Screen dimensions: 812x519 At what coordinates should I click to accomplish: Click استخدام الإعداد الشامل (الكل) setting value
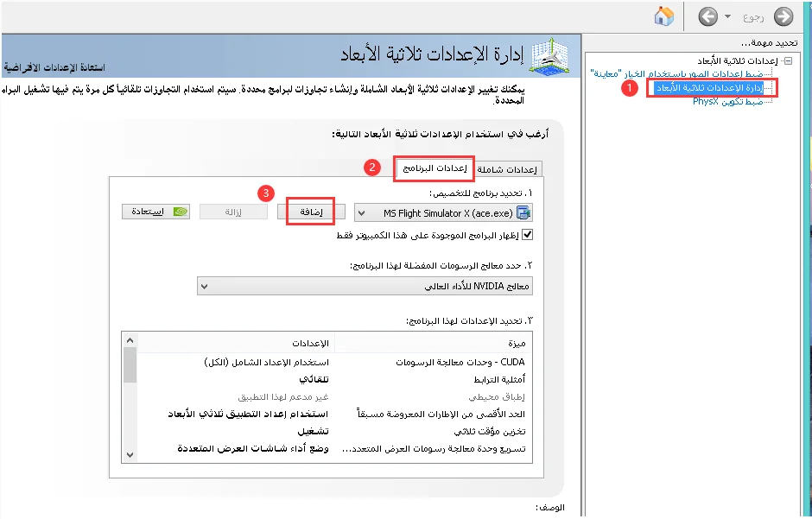(x=266, y=362)
